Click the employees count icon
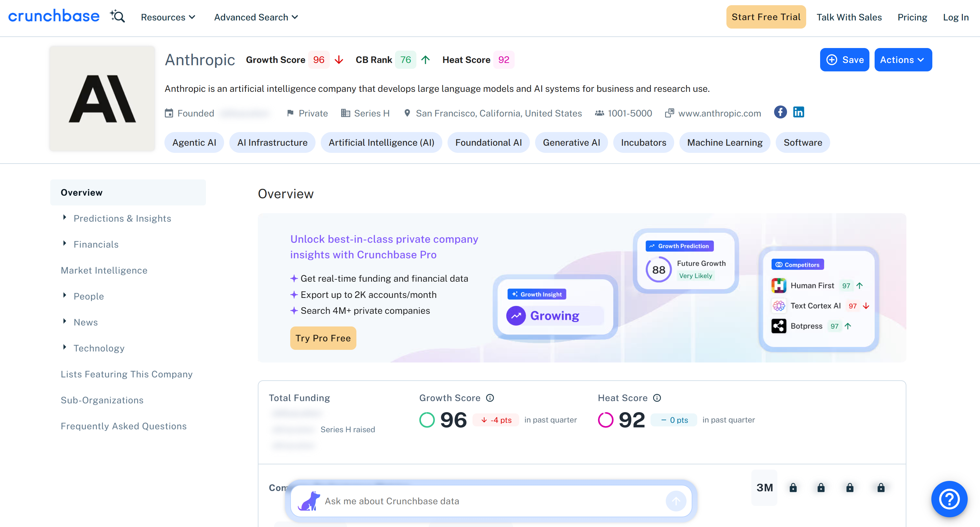980x527 pixels. point(600,114)
